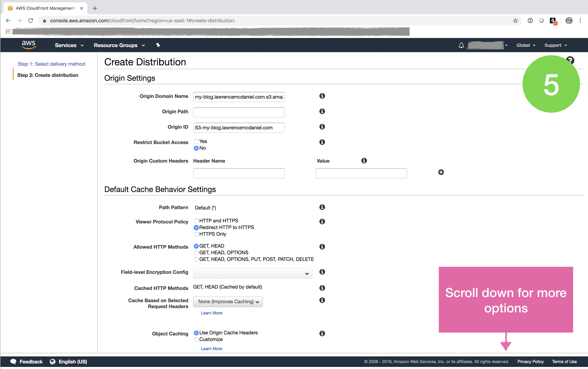Open the Global region dropdown
The image size is (588, 369).
(x=526, y=45)
